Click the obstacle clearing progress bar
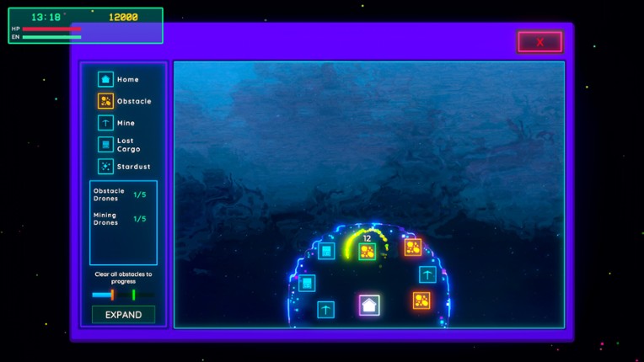The image size is (644, 362). click(x=123, y=295)
